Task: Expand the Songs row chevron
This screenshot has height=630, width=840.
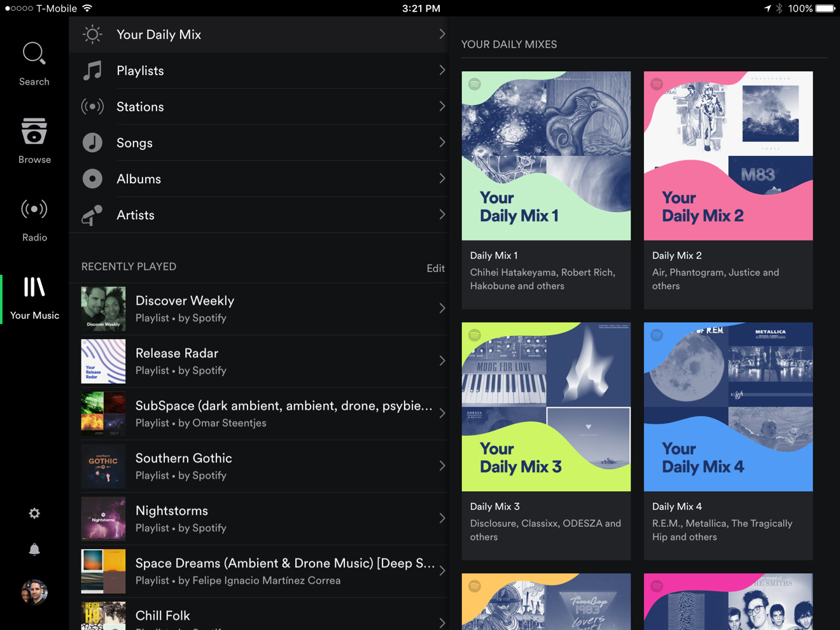Action: [442, 143]
